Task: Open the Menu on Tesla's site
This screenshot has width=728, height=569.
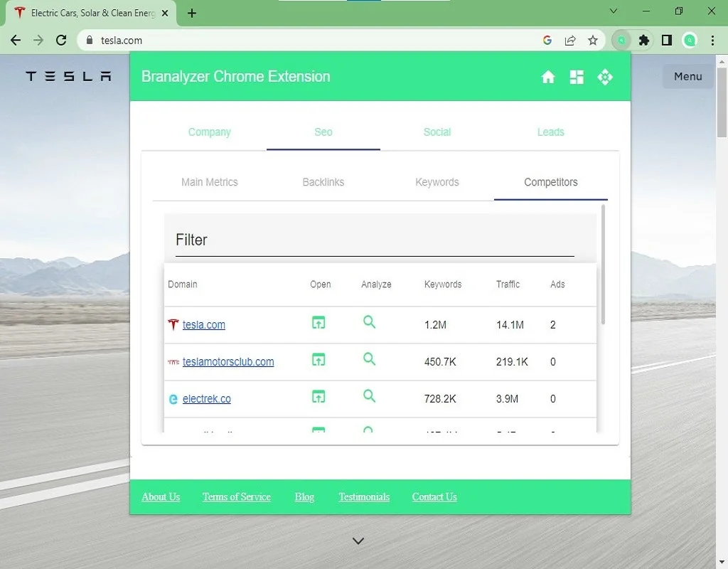Action: click(687, 76)
